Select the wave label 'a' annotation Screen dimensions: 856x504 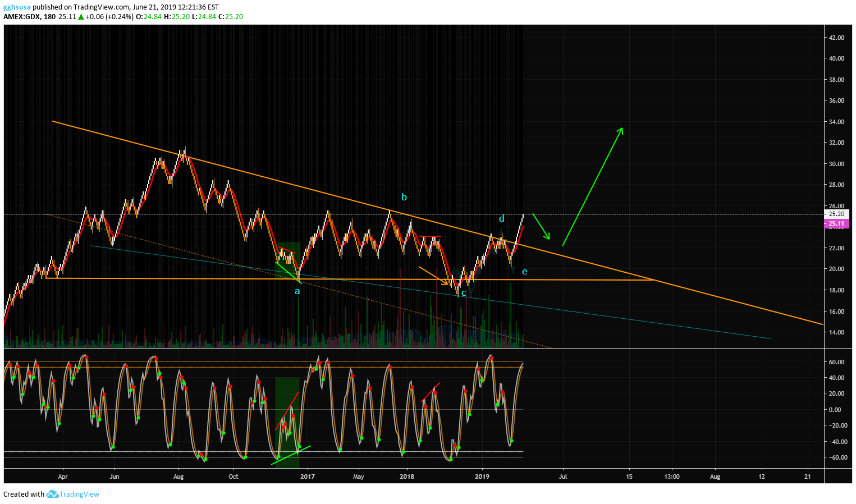click(297, 291)
